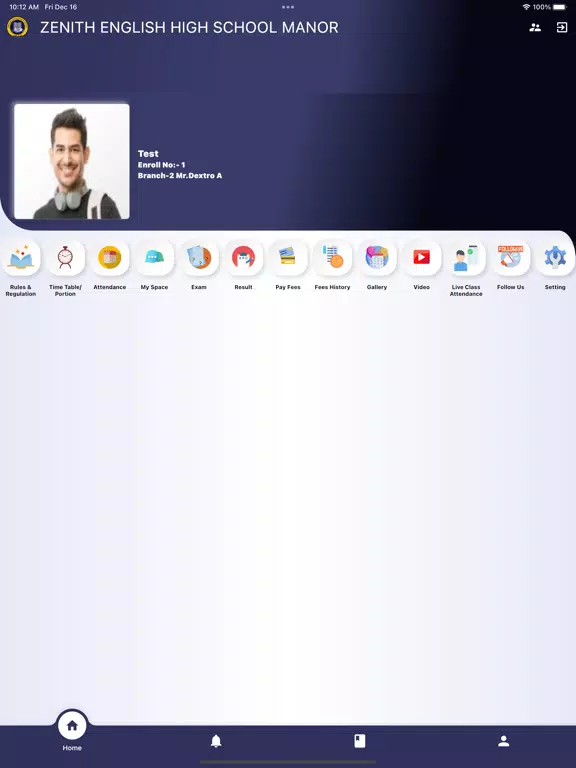The width and height of the screenshot is (576, 768).
Task: Open the Exam icon
Action: coord(199,258)
